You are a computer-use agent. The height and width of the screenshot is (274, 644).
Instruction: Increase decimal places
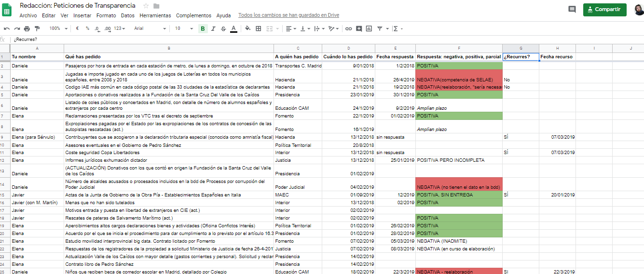(x=108, y=29)
